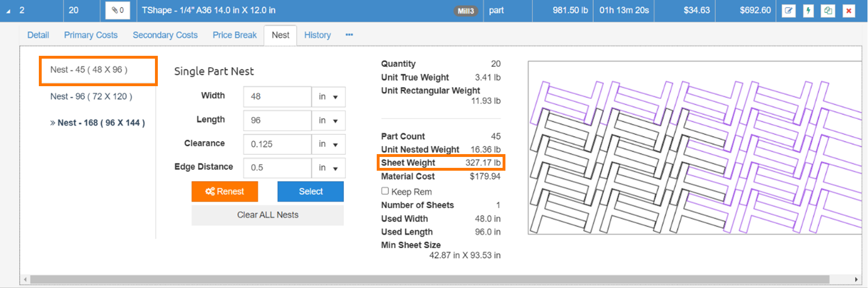The width and height of the screenshot is (868, 288).
Task: Open the Edge Distance unit dropdown
Action: [328, 168]
